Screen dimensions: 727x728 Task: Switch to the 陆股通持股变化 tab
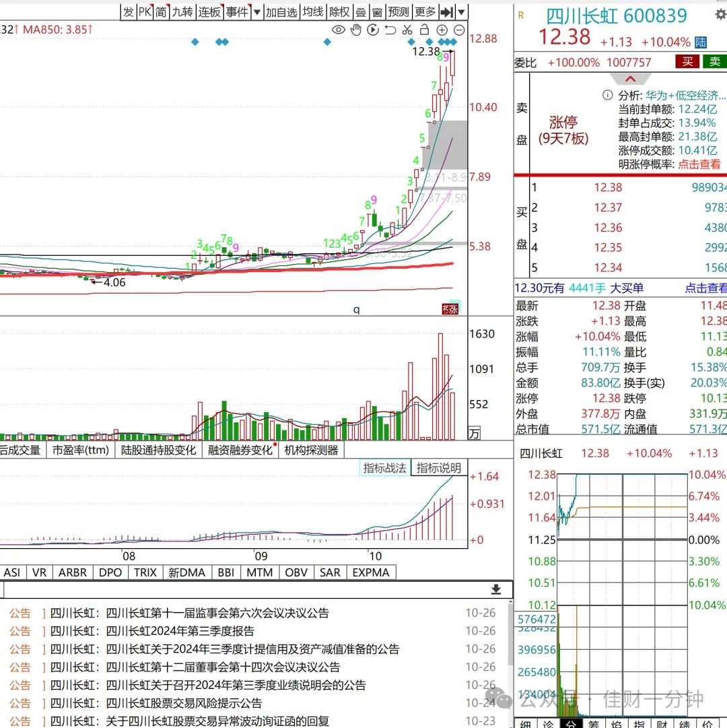point(159,450)
